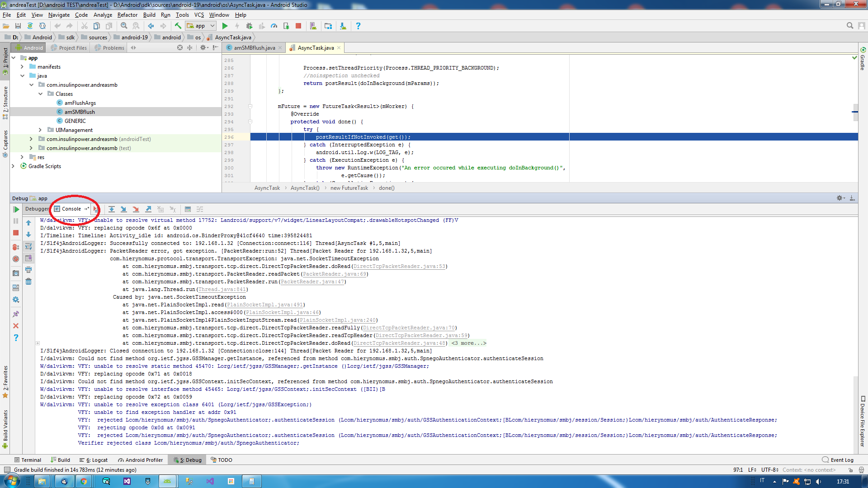Screen dimensions: 868x488
Task: Toggle Mute Breakpoints in the debug sidebar
Action: pyautogui.click(x=16, y=258)
